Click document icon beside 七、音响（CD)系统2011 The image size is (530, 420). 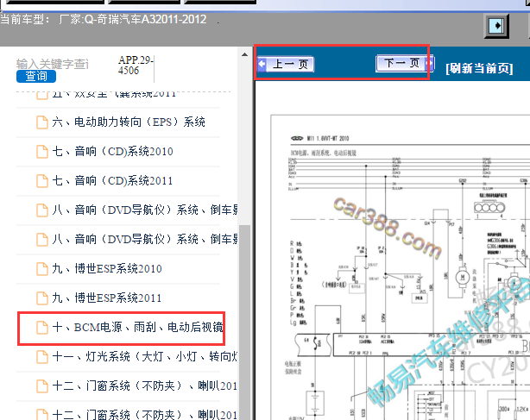[42, 181]
